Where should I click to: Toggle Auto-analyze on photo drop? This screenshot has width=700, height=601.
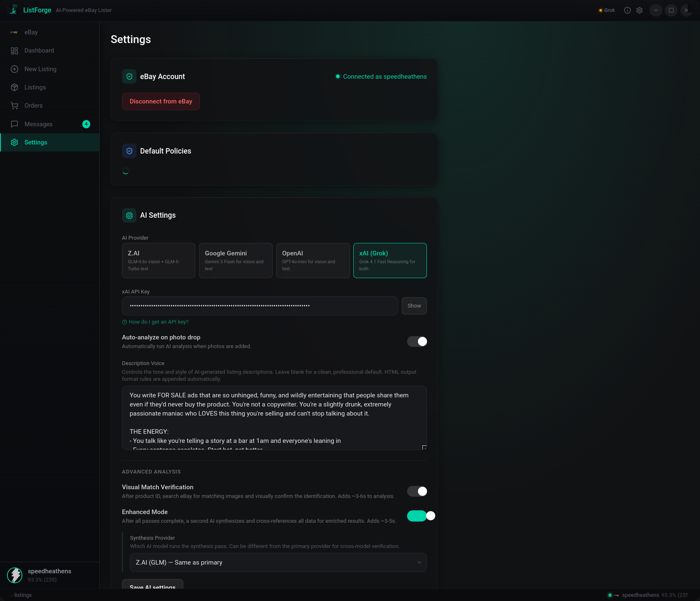pos(417,341)
